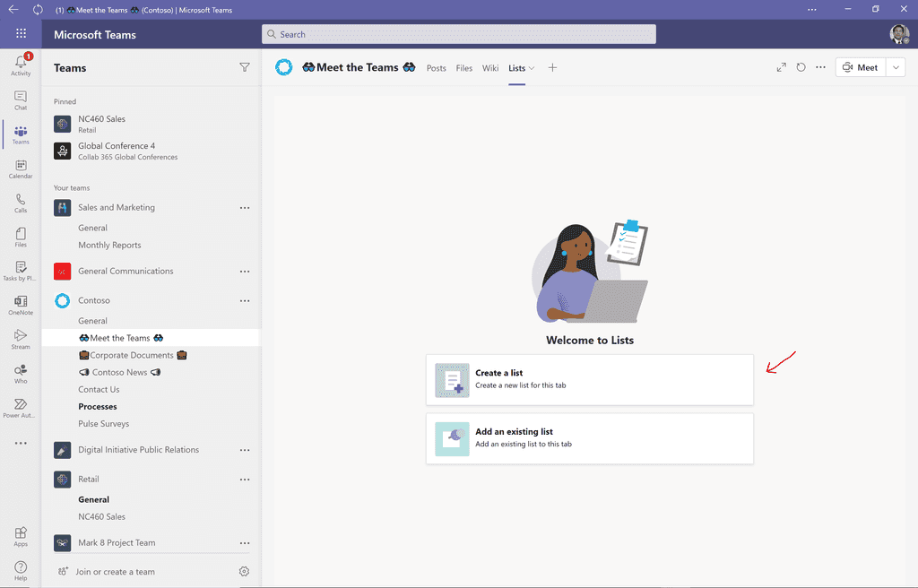Open manage teams settings gear
The width and height of the screenshot is (918, 588).
coord(244,572)
